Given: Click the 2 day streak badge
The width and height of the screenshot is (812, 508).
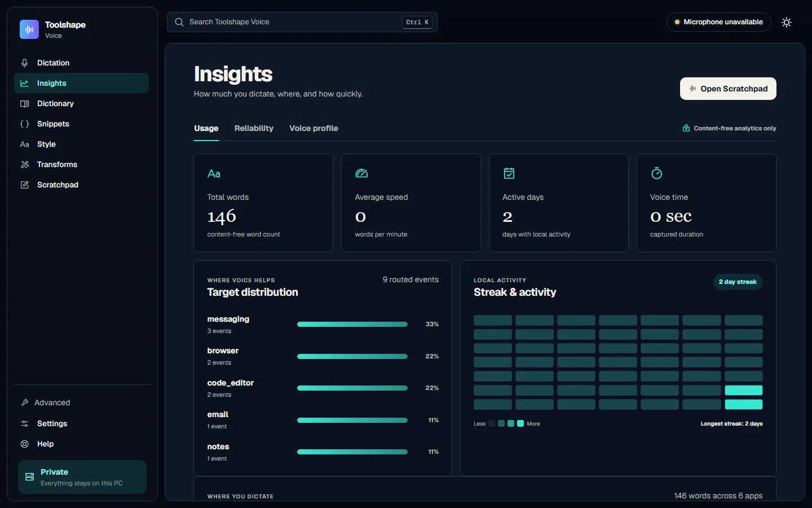Looking at the screenshot, I should coord(738,282).
